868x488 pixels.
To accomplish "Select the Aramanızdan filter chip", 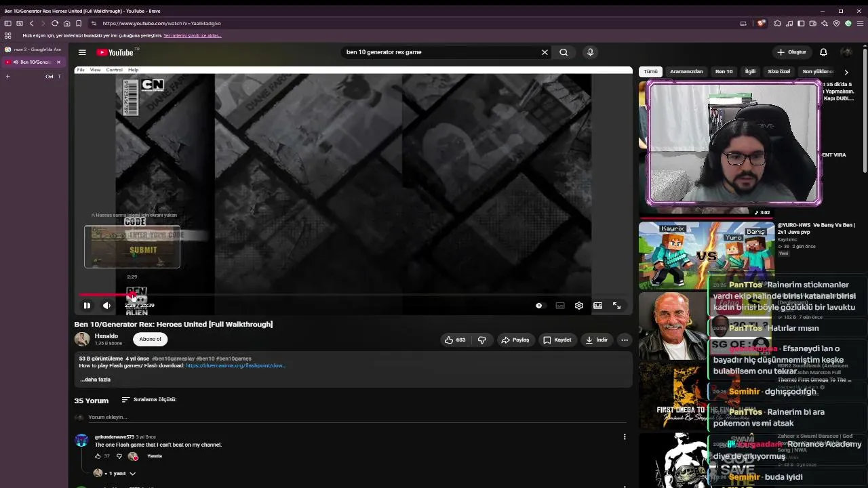I will [686, 71].
